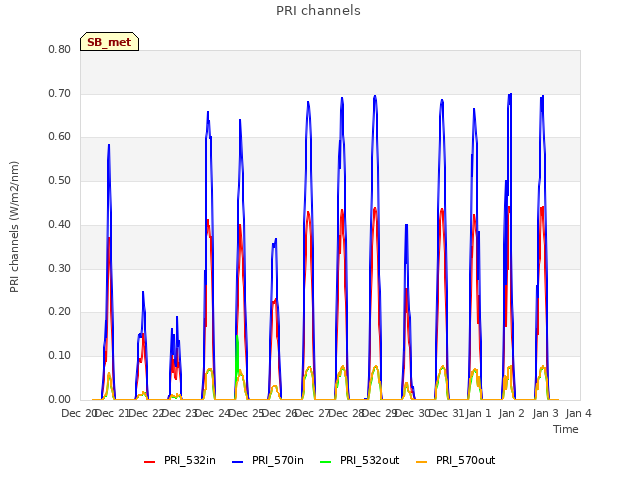Click the Time x-axis title

pyautogui.click(x=566, y=429)
